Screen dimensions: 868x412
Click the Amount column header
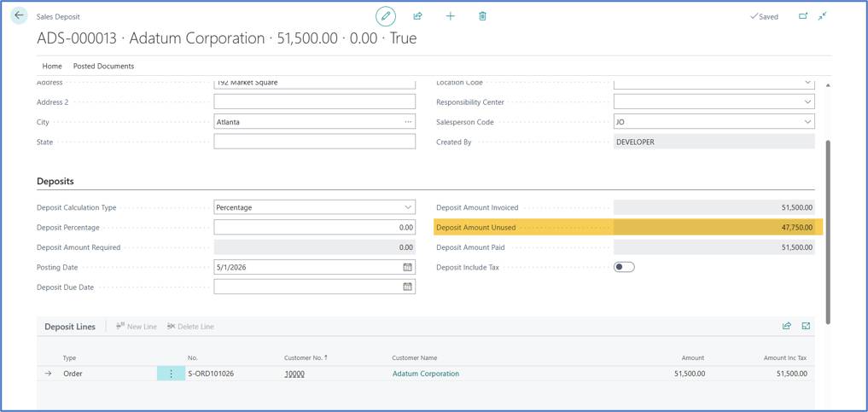pos(693,357)
